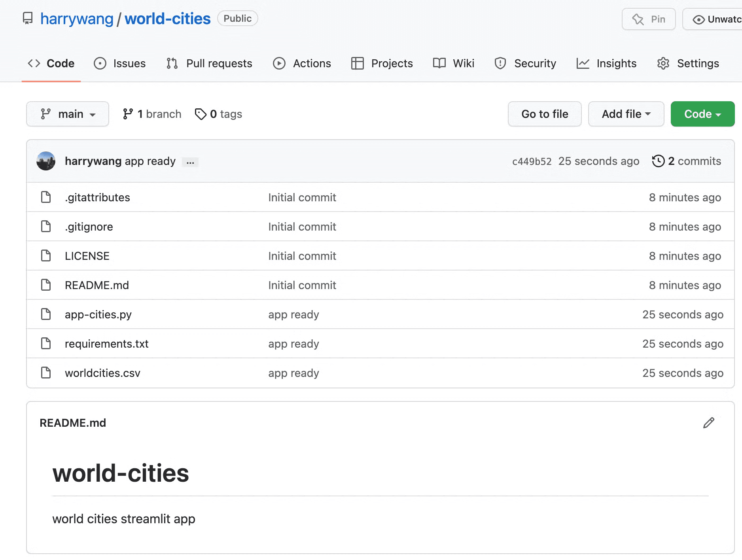Click the Go to file button
Image resolution: width=742 pixels, height=560 pixels.
(545, 114)
